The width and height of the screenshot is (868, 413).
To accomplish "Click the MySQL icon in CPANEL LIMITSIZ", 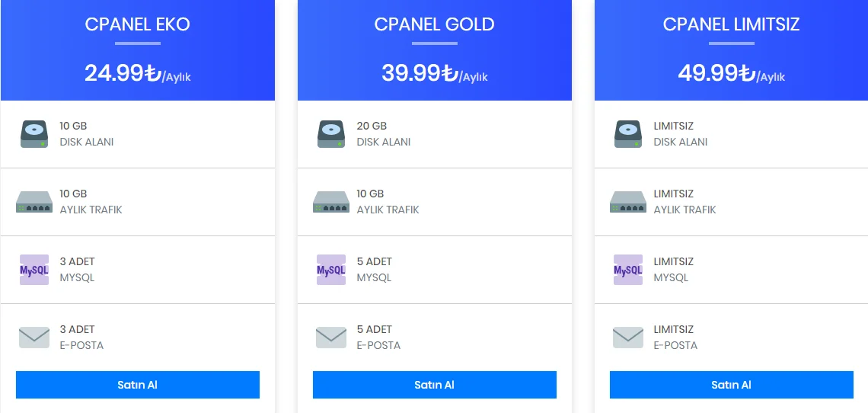I will [628, 270].
